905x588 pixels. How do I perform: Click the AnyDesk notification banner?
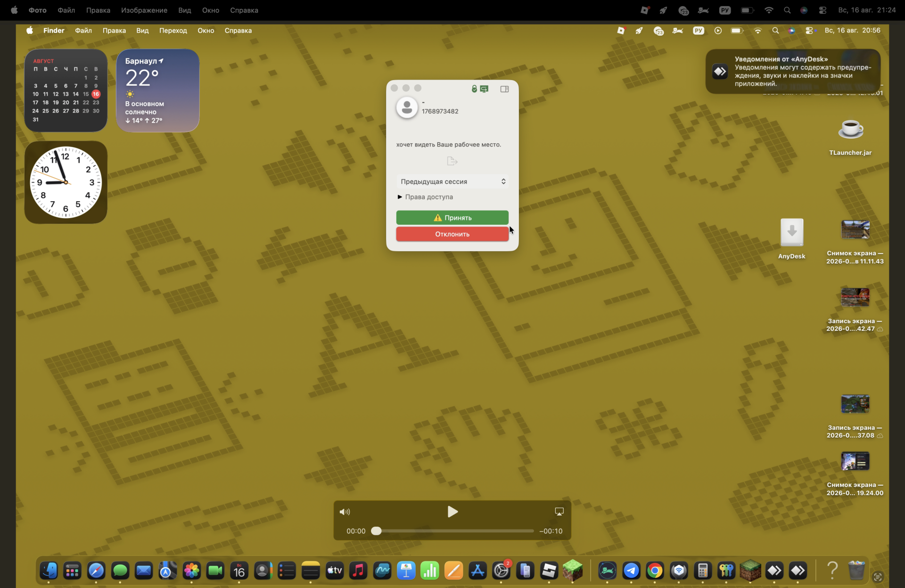[793, 72]
